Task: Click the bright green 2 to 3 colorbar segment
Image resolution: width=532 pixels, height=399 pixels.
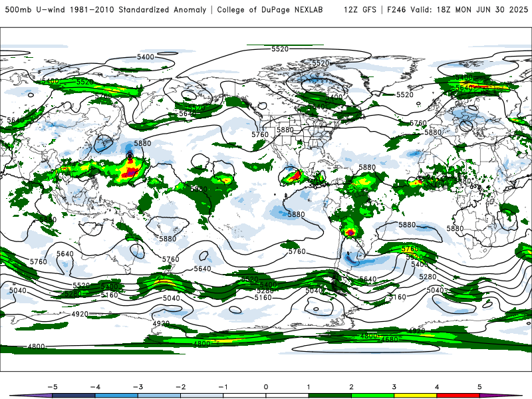Action: [x=372, y=396]
